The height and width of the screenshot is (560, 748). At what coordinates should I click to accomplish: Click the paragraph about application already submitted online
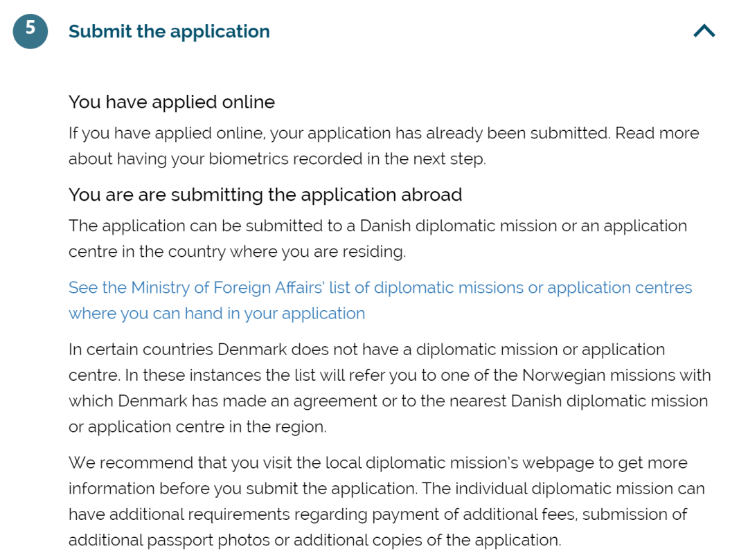383,133
